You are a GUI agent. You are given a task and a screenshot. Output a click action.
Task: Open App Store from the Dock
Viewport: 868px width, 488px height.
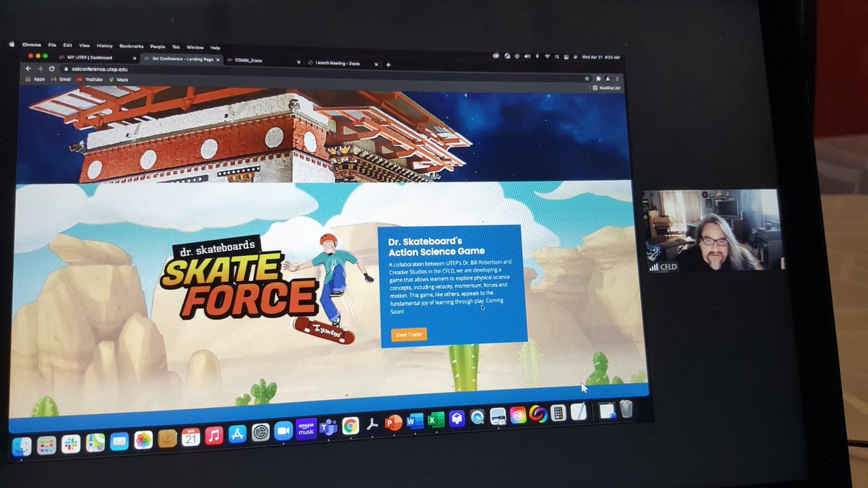pyautogui.click(x=237, y=434)
